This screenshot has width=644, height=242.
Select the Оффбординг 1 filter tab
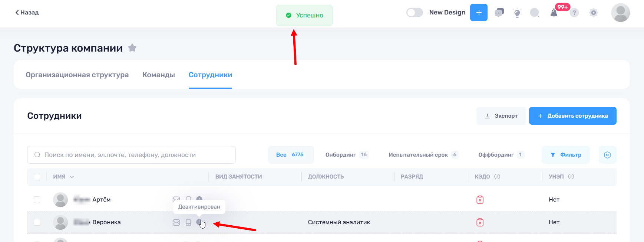pyautogui.click(x=501, y=155)
